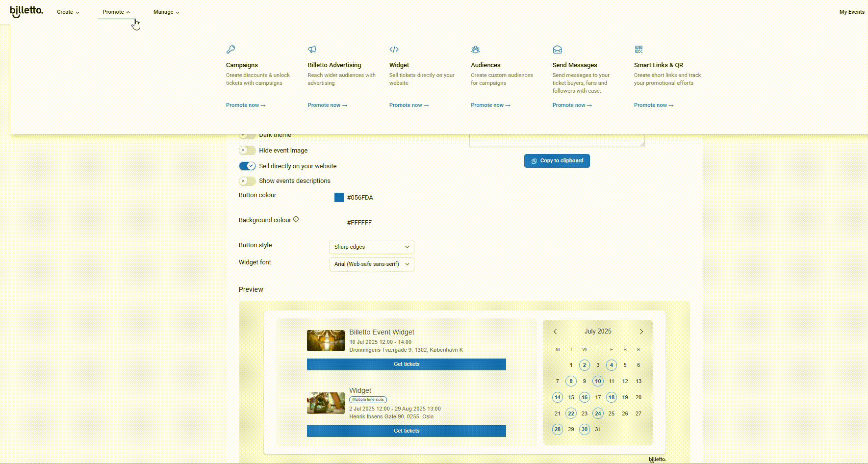Go to next month in calendar
The width and height of the screenshot is (868, 464).
tap(641, 332)
